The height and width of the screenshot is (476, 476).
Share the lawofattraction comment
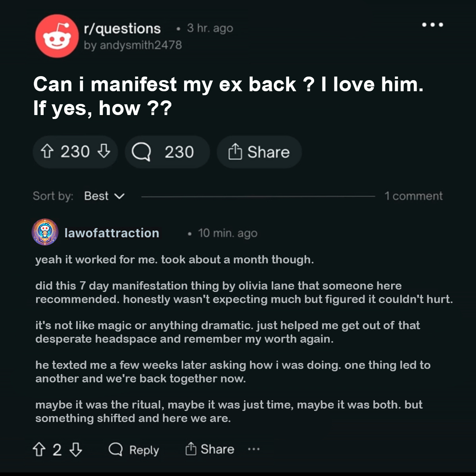point(210,449)
